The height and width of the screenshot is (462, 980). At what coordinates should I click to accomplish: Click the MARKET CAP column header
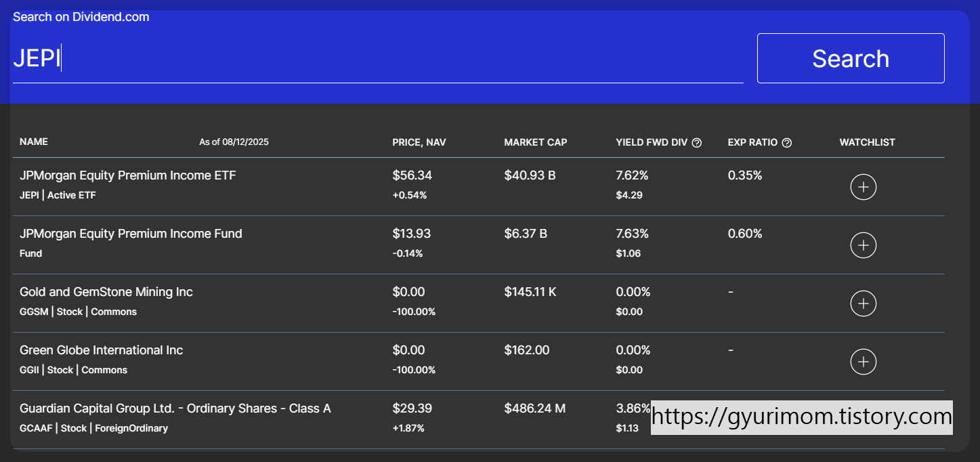(x=536, y=142)
